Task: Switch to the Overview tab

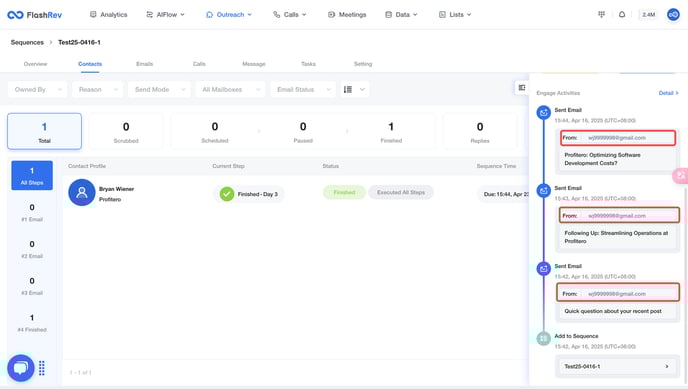Action: point(35,64)
